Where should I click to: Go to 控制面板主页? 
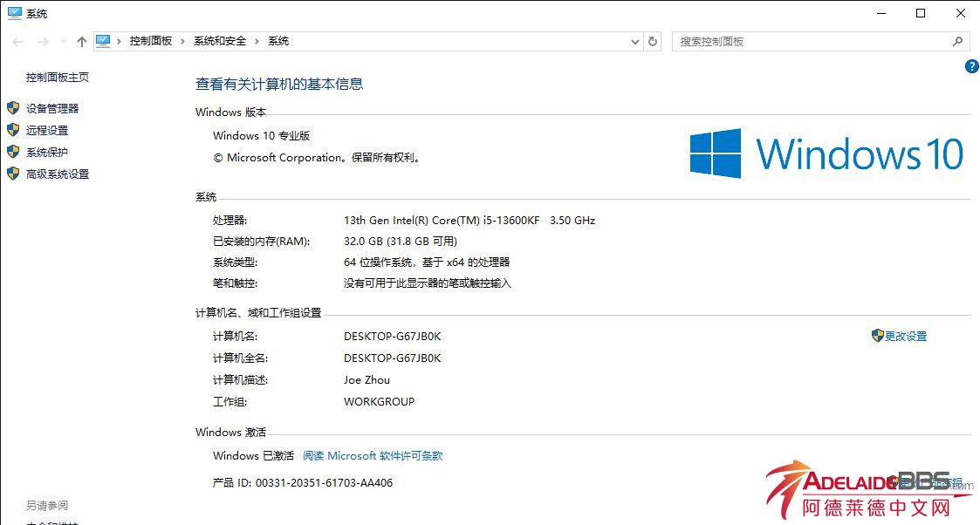(x=58, y=77)
